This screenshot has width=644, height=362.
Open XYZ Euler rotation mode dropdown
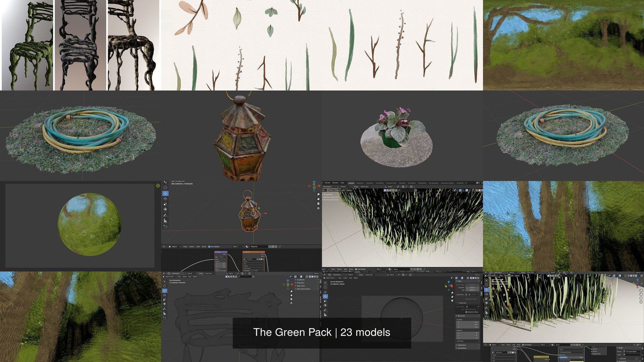click(x=468, y=341)
